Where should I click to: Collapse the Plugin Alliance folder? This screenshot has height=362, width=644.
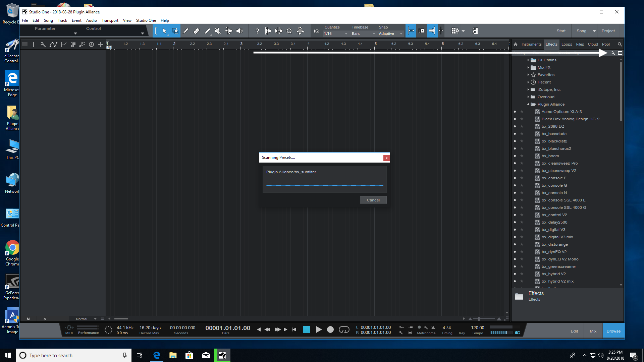(x=528, y=104)
